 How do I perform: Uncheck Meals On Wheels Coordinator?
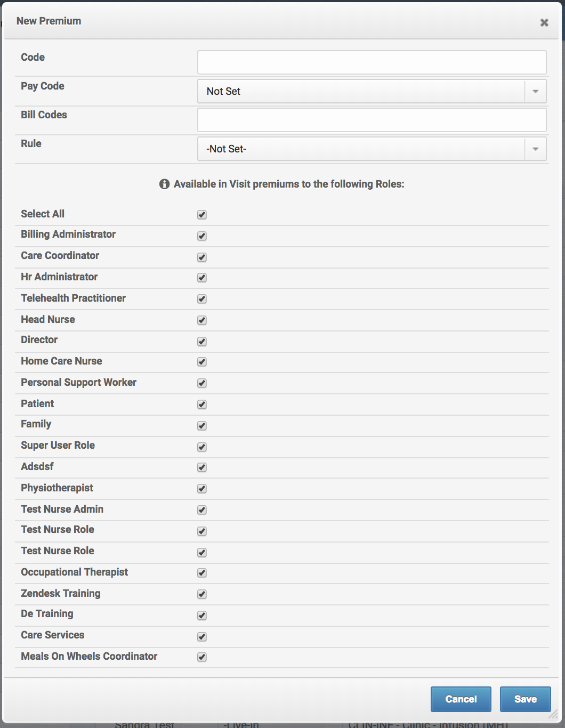coord(202,657)
